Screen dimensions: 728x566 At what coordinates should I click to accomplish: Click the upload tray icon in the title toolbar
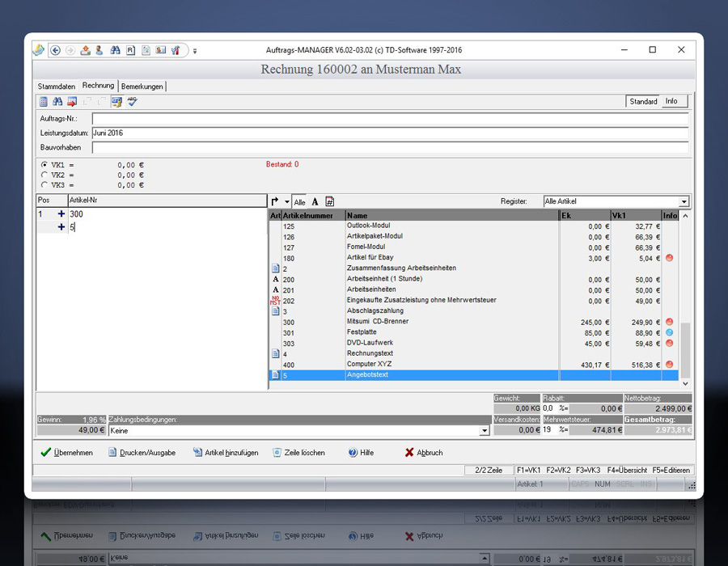tap(86, 50)
